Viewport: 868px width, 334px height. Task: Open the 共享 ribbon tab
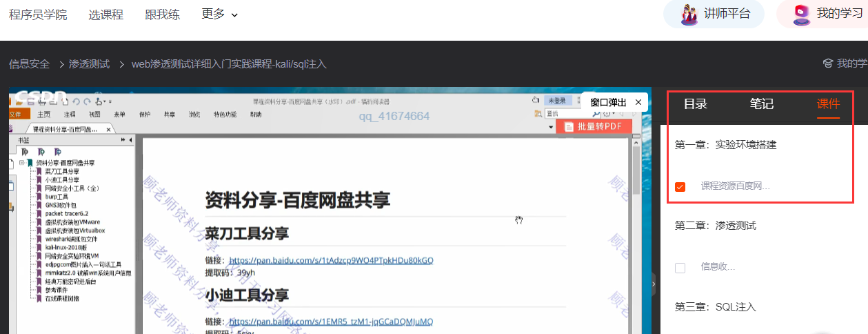(170, 115)
